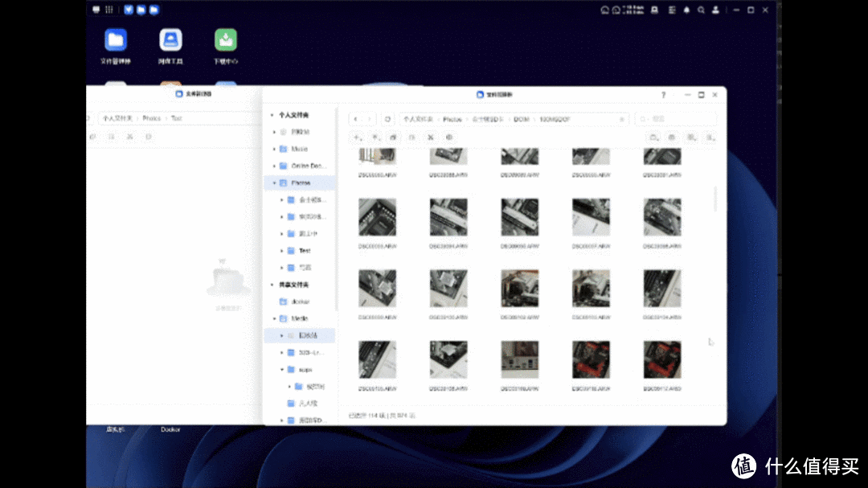The image size is (868, 488).
Task: Click the help question mark icon
Action: pos(663,95)
